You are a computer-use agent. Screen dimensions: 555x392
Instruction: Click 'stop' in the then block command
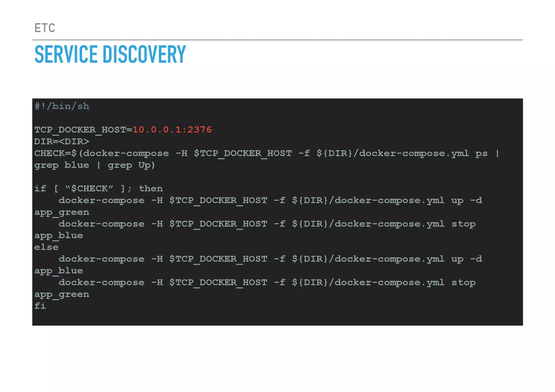463,224
